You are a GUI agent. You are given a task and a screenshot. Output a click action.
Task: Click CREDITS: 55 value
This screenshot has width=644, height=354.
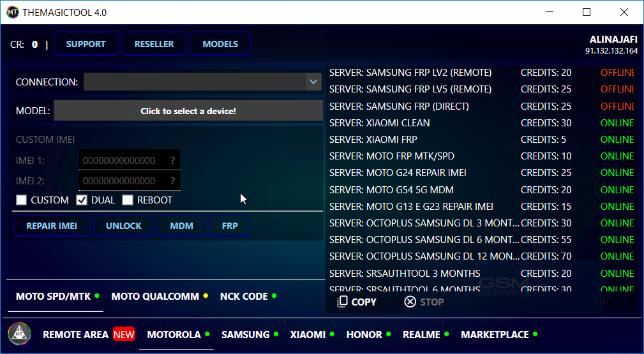pos(546,239)
